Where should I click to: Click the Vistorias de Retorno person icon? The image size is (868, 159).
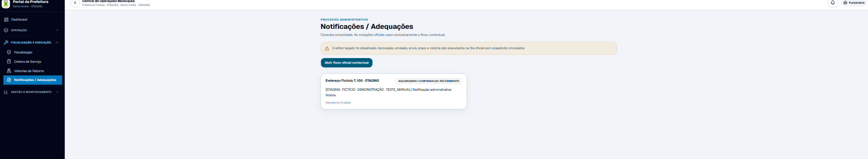(9, 71)
